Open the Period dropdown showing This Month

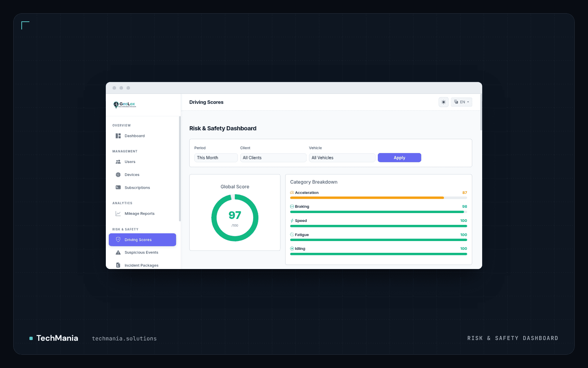216,158
